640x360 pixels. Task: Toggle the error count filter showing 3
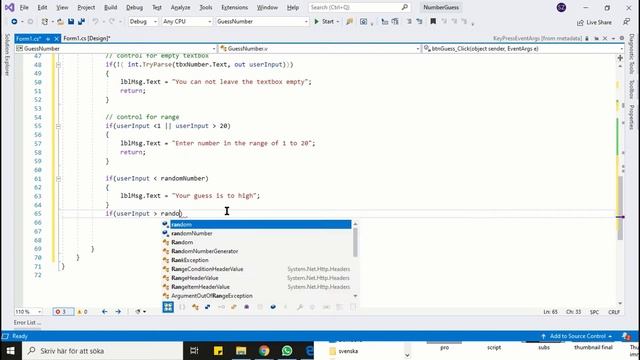tap(63, 311)
